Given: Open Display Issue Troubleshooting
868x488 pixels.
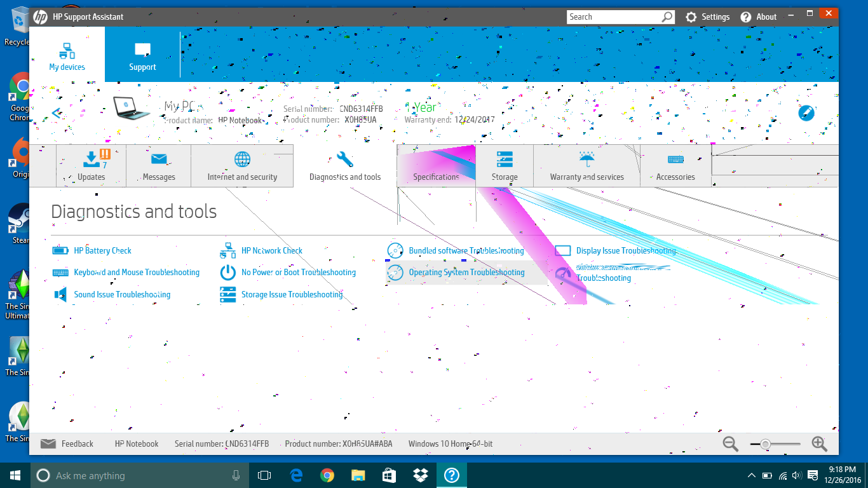Looking at the screenshot, I should tap(626, 250).
